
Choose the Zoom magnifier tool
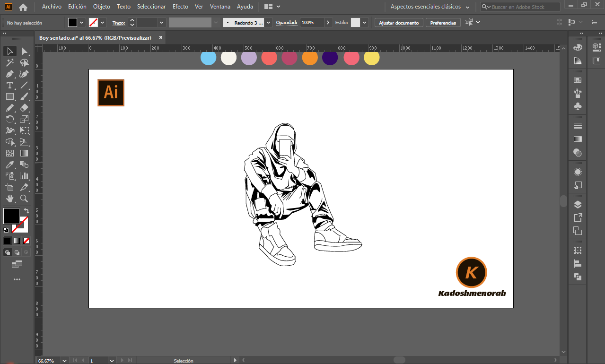pos(25,199)
